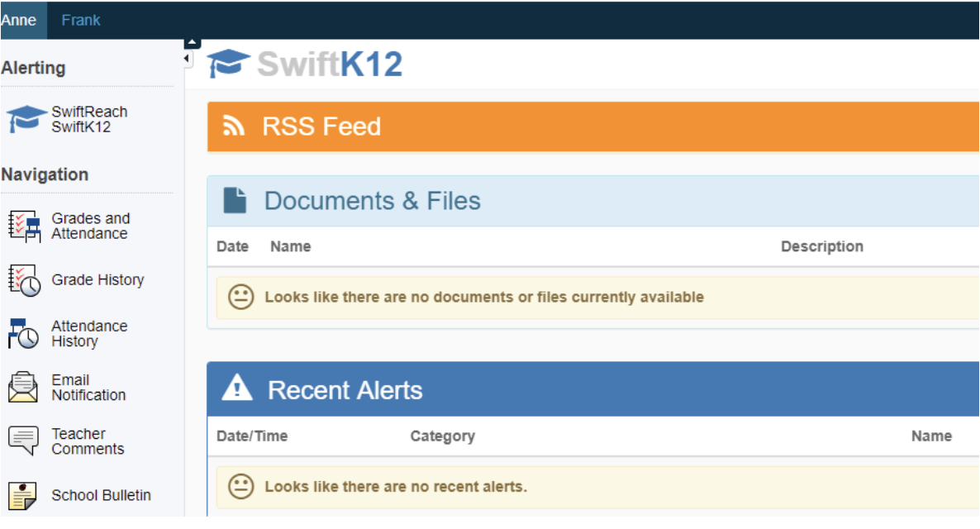Click the neutral face icon in no alerts message
The image size is (980, 529).
[240, 487]
